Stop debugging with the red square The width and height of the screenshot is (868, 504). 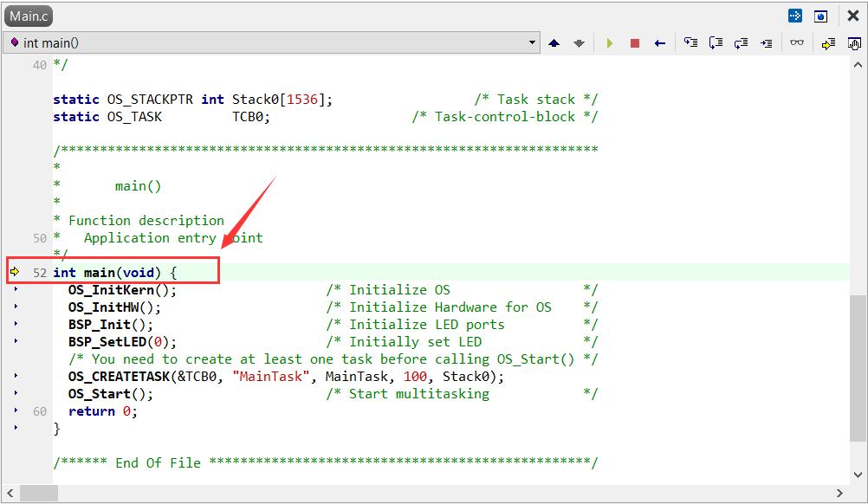635,43
